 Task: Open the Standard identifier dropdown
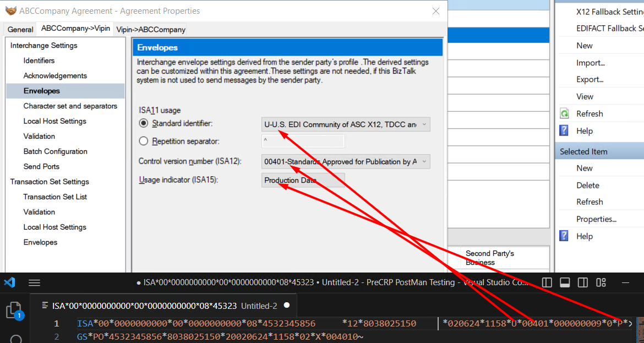tap(346, 124)
